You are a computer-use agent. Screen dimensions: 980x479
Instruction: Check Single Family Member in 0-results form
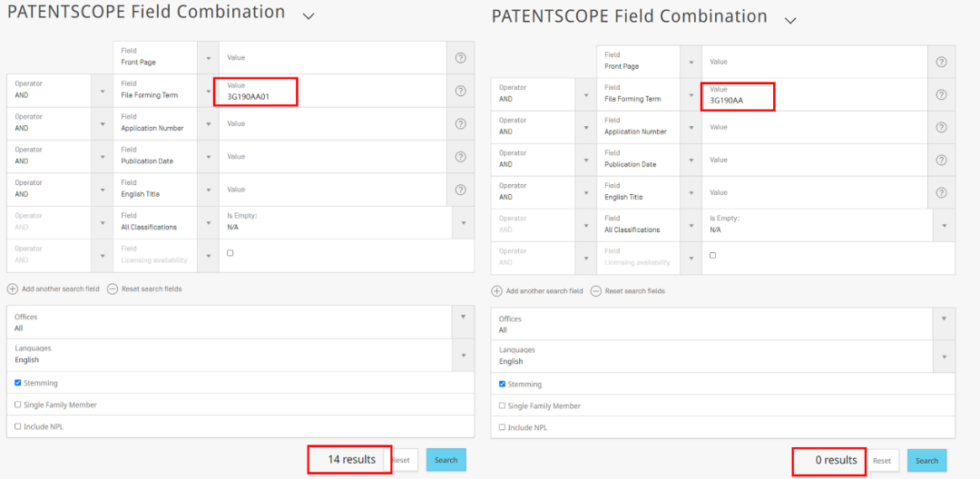tap(502, 406)
